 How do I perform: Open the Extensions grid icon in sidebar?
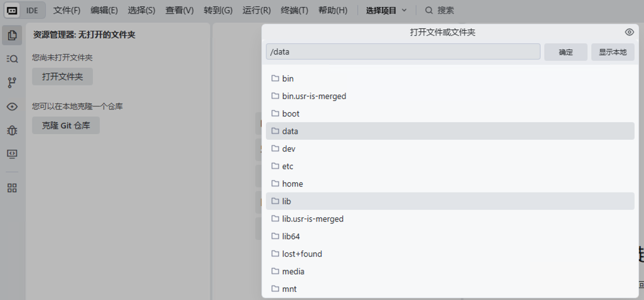pyautogui.click(x=12, y=188)
